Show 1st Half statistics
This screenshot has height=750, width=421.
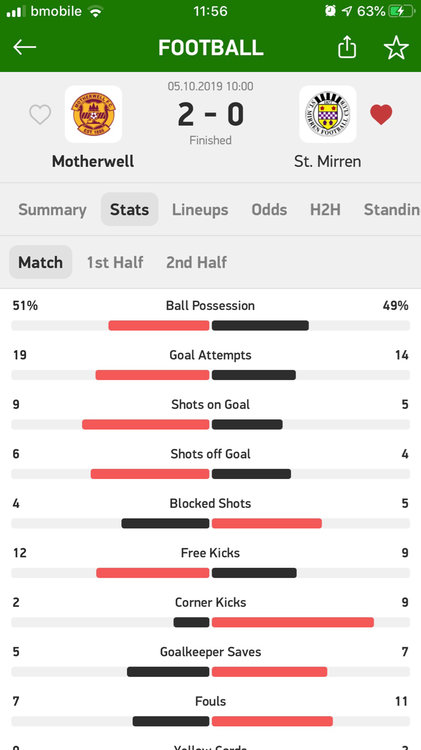[x=115, y=262]
